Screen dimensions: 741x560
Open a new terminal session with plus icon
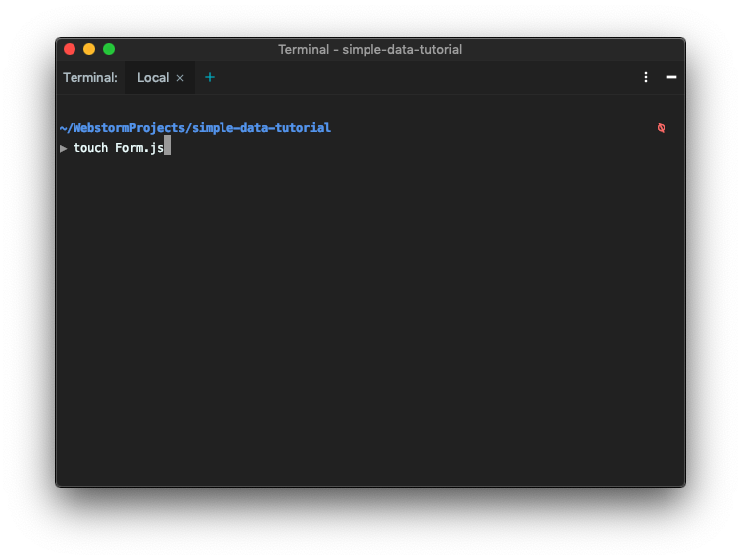click(210, 77)
